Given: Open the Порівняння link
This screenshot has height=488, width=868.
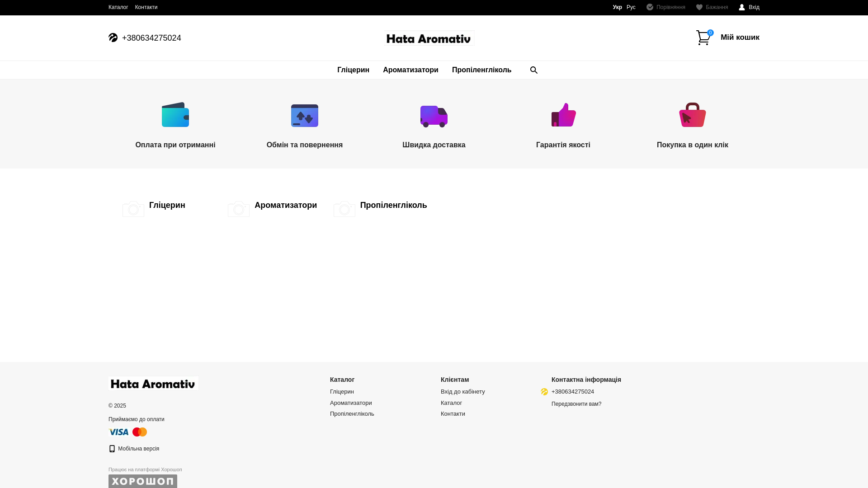Looking at the screenshot, I should point(671,7).
